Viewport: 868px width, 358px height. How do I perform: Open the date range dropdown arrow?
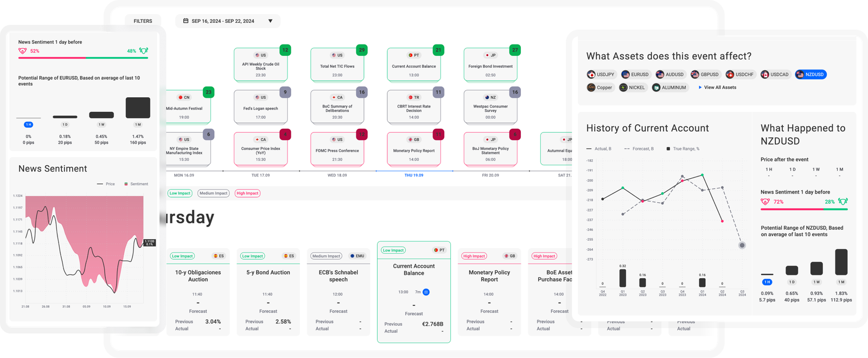270,21
